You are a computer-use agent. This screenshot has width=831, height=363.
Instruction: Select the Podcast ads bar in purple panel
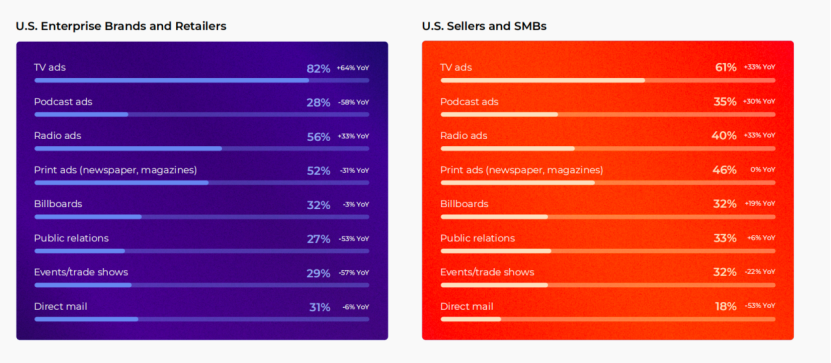pyautogui.click(x=202, y=114)
